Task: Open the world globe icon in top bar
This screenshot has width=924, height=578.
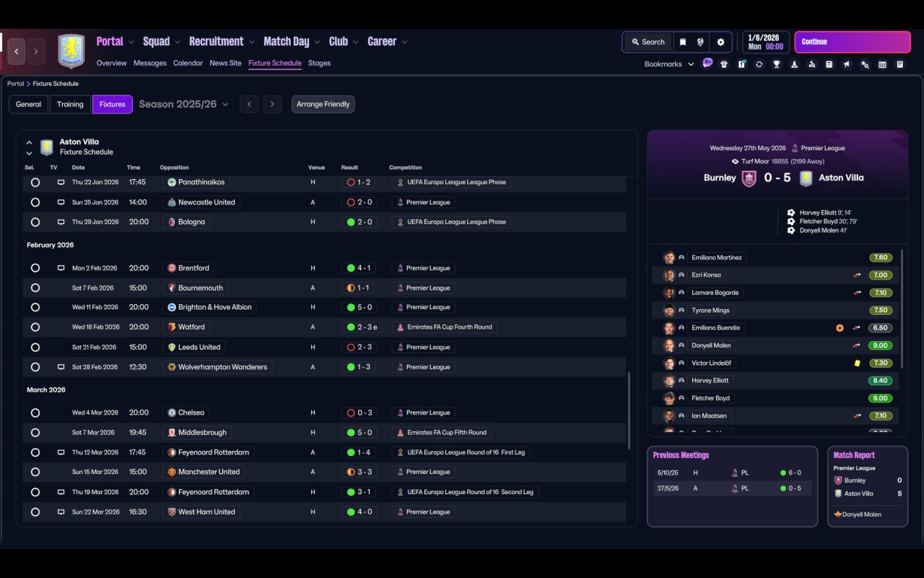Action: (700, 42)
